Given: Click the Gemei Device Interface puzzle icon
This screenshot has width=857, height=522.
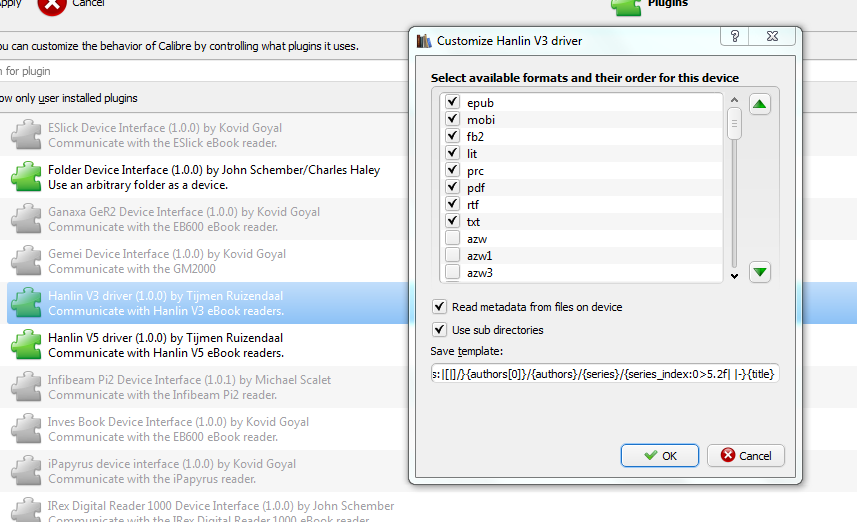Looking at the screenshot, I should 26,261.
